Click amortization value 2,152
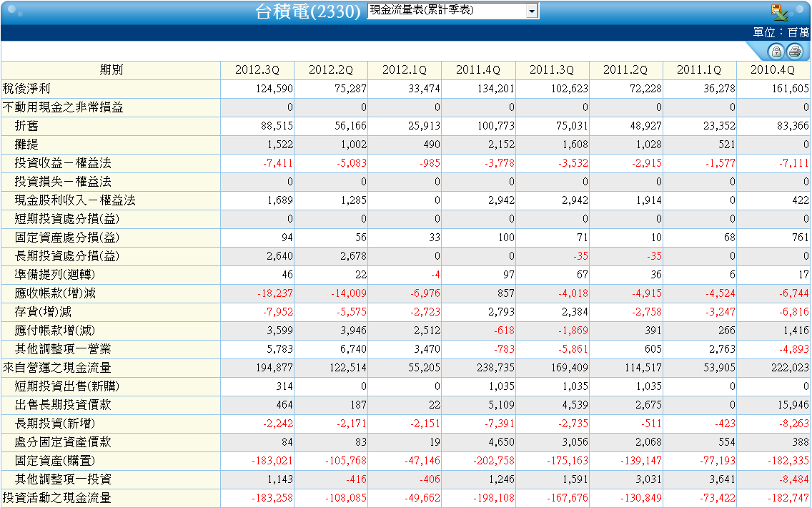Image resolution: width=812 pixels, height=508 pixels. coord(501,145)
